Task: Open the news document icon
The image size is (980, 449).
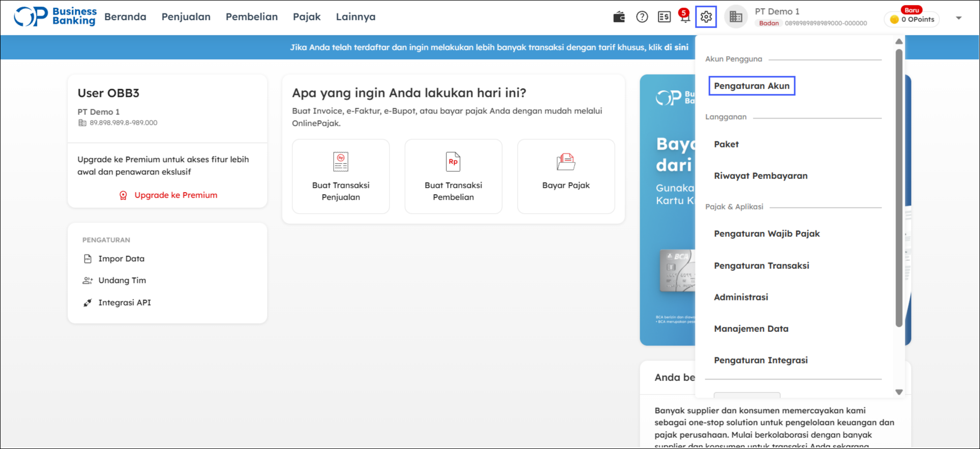Action: tap(664, 17)
